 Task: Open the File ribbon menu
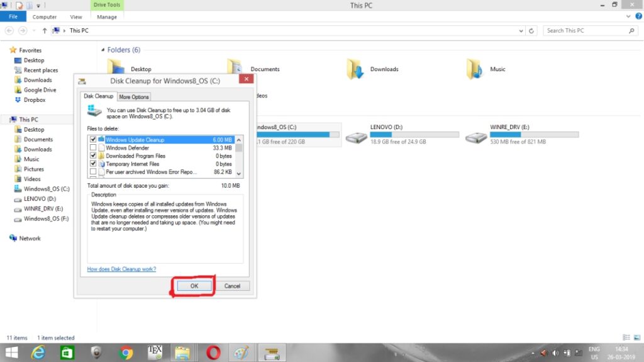13,17
